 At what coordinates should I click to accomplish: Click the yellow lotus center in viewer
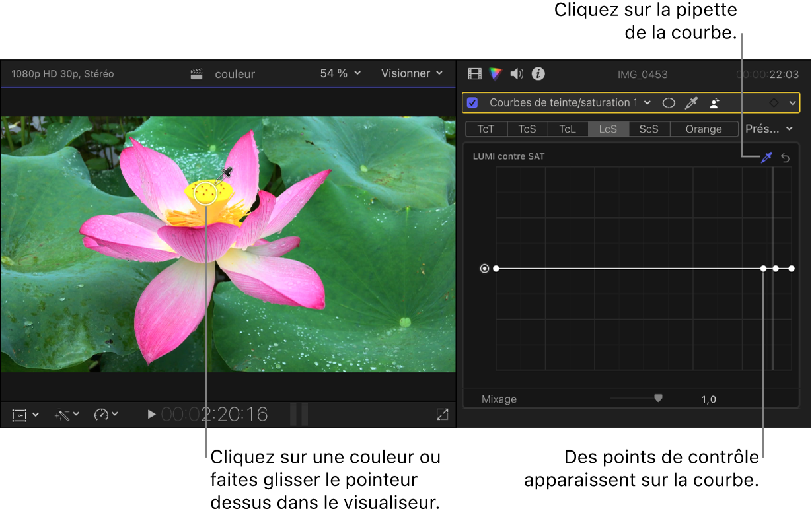pyautogui.click(x=207, y=192)
